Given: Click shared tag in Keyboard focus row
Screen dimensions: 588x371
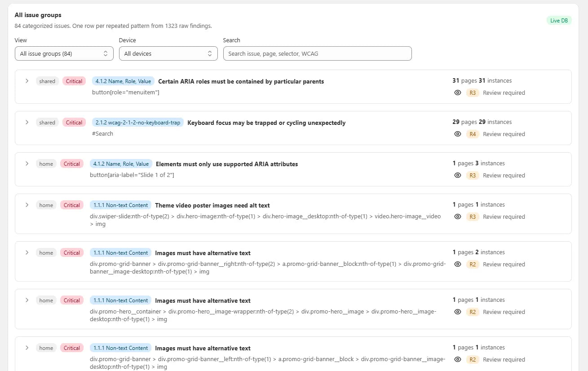Looking at the screenshot, I should [x=47, y=123].
